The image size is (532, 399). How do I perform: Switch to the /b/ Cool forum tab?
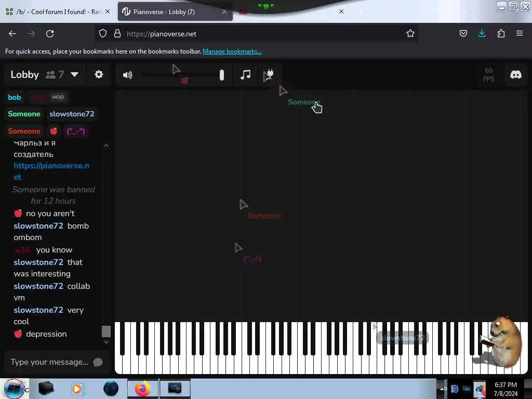click(x=54, y=12)
